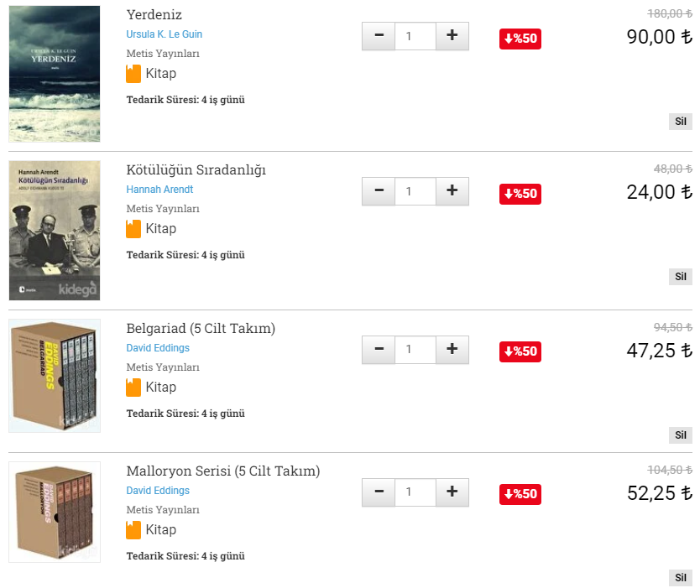Click Sil to remove Belgariad set
The width and height of the screenshot is (700, 588).
(x=680, y=435)
